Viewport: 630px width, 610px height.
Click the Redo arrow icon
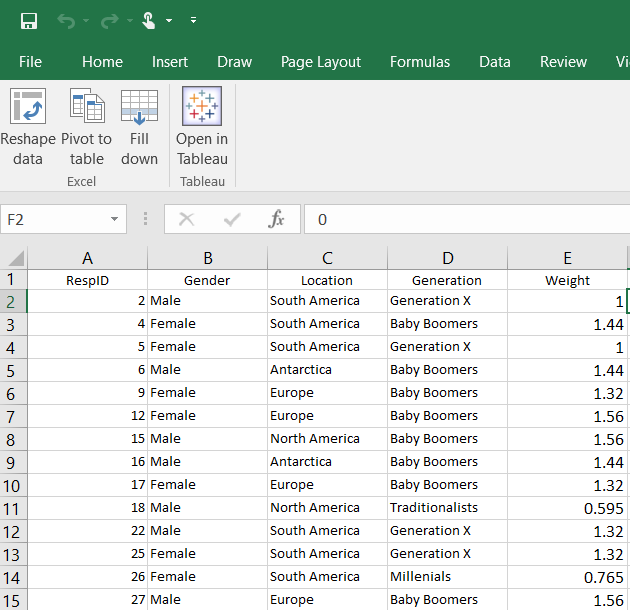coord(109,21)
